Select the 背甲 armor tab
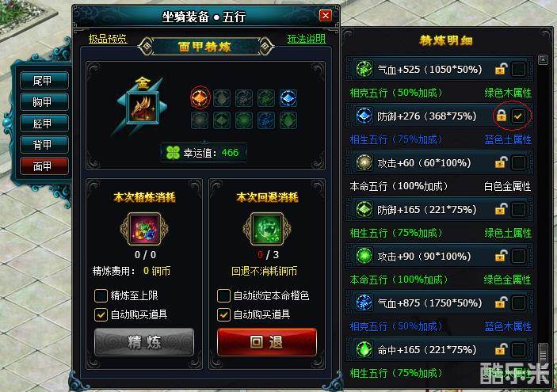 pyautogui.click(x=44, y=144)
